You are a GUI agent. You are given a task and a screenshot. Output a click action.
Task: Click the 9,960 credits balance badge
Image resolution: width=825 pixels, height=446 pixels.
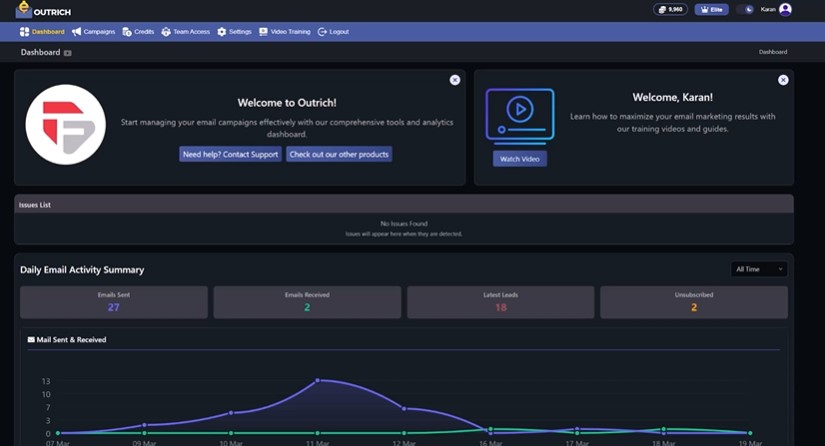[670, 9]
